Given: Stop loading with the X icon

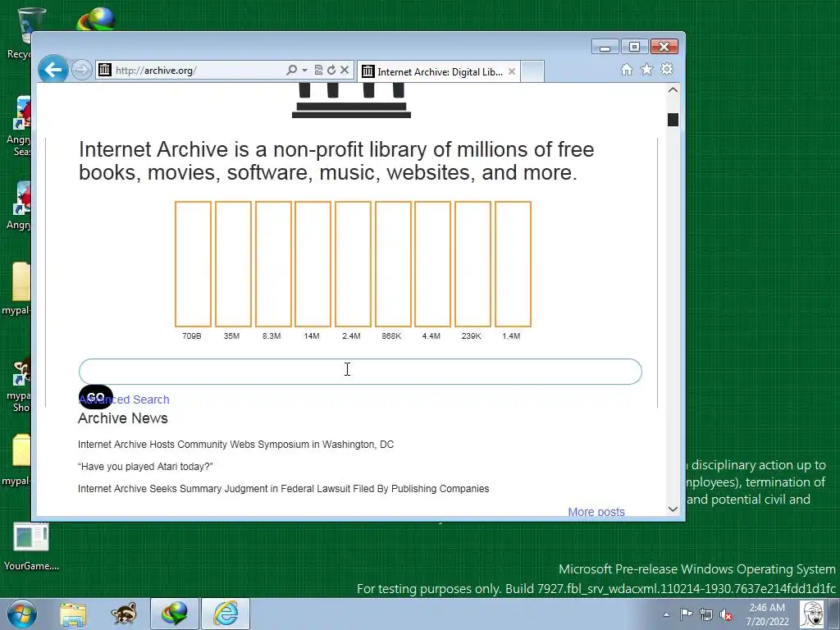Looking at the screenshot, I should coord(345,70).
